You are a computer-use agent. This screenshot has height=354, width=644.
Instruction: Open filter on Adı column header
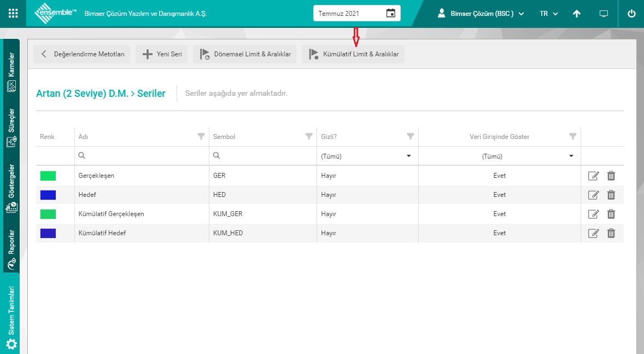[201, 136]
